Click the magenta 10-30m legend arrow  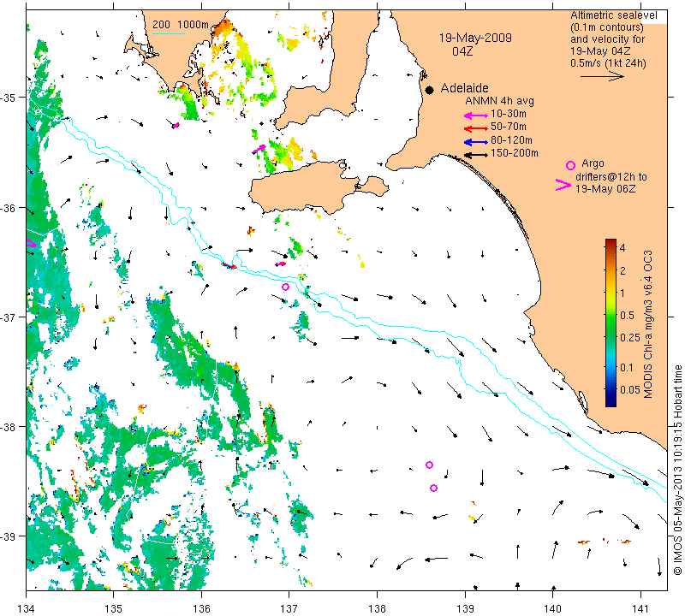pos(476,115)
